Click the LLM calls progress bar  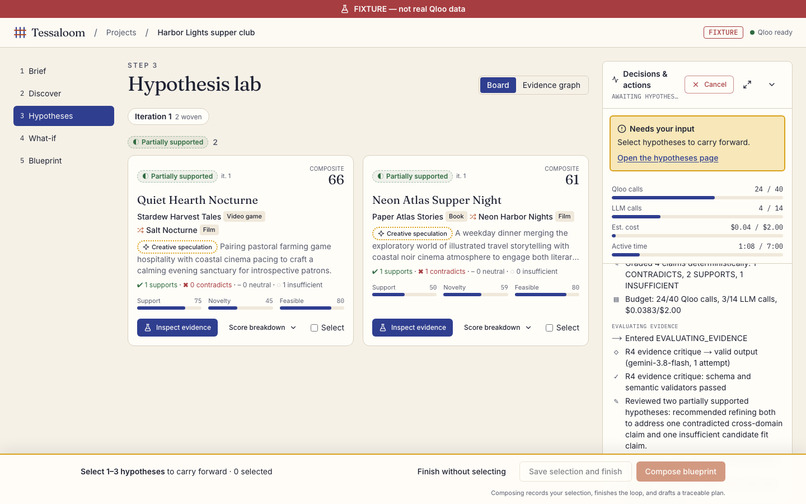point(697,217)
